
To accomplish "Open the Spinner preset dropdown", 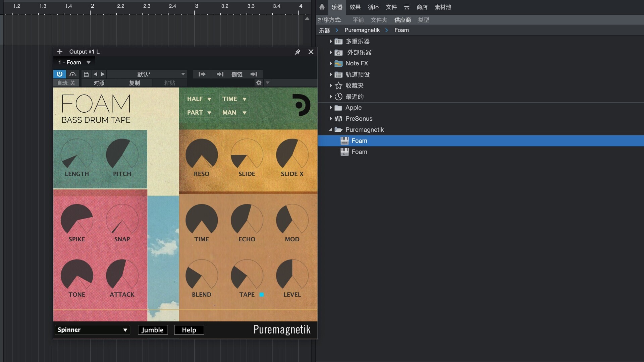I will tap(92, 330).
